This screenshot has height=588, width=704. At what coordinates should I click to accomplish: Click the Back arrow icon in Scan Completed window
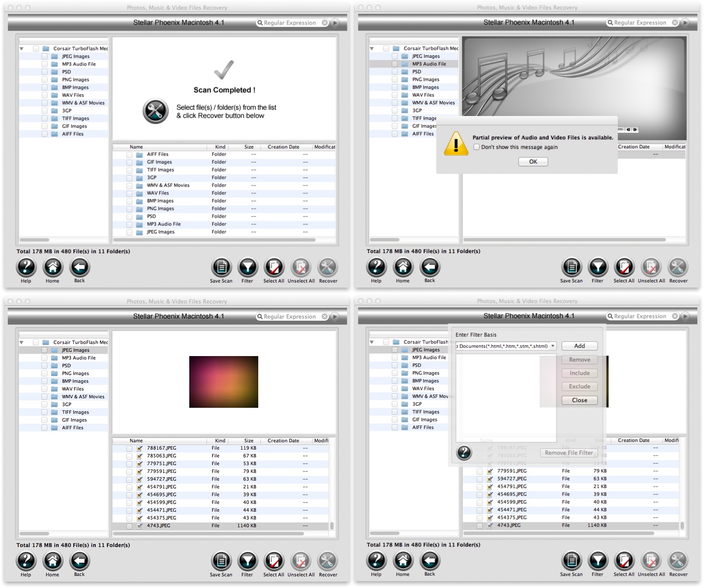(x=80, y=268)
